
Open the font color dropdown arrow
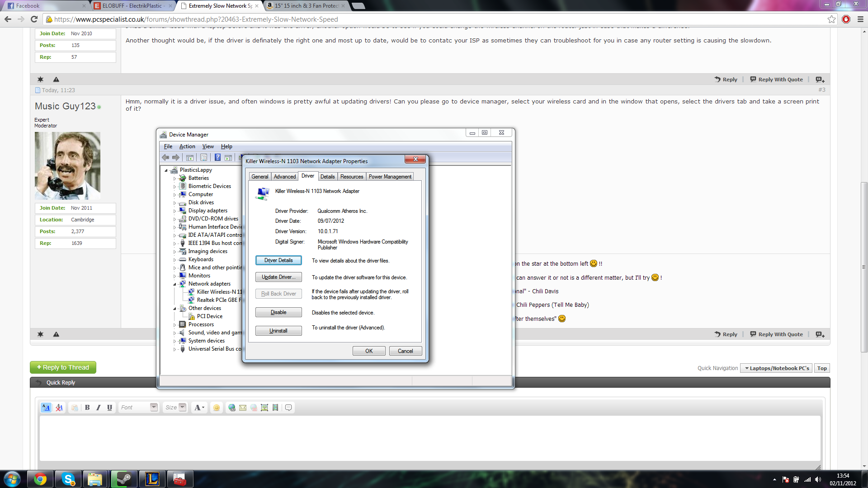point(203,408)
